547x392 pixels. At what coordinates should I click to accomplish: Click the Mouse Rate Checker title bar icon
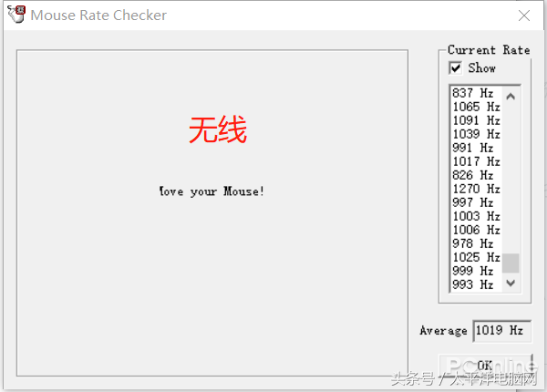(x=16, y=15)
